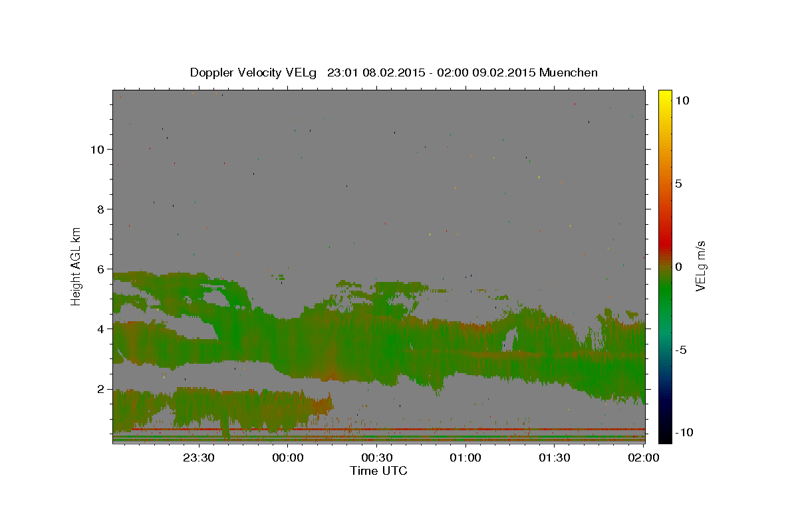Click the 00:00 time tick label
Image resolution: width=798 pixels, height=532 pixels.
pyautogui.click(x=288, y=458)
